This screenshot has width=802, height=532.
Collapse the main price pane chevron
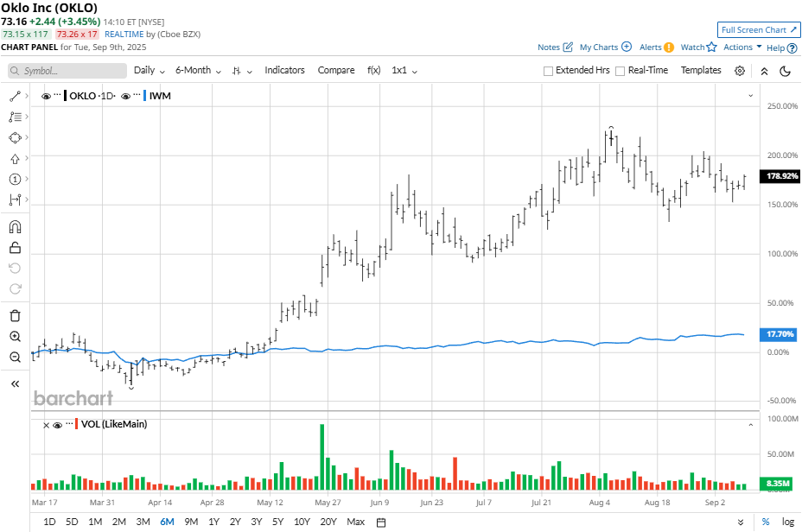[751, 96]
